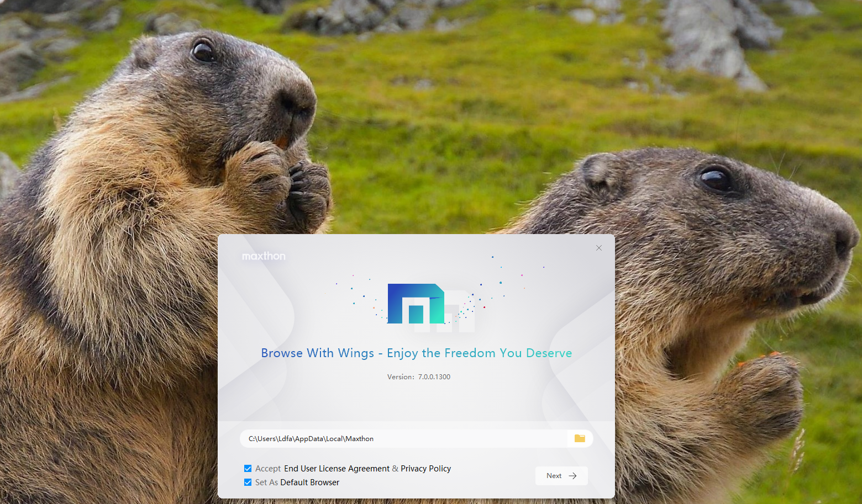Click the Next button to continue

coord(561,476)
